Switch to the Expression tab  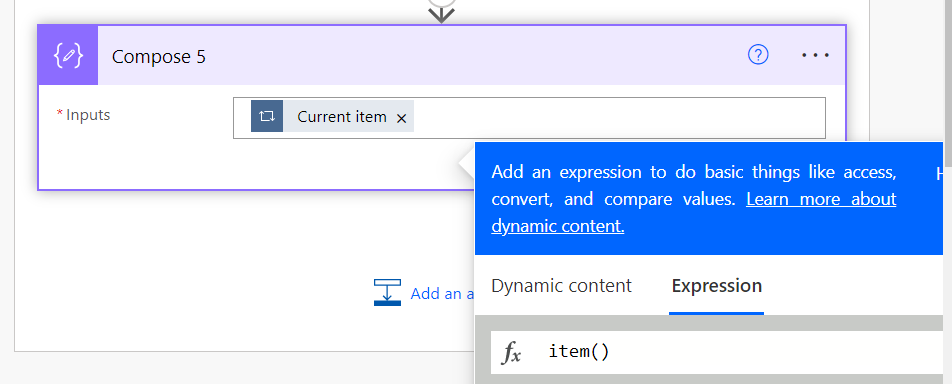point(716,286)
